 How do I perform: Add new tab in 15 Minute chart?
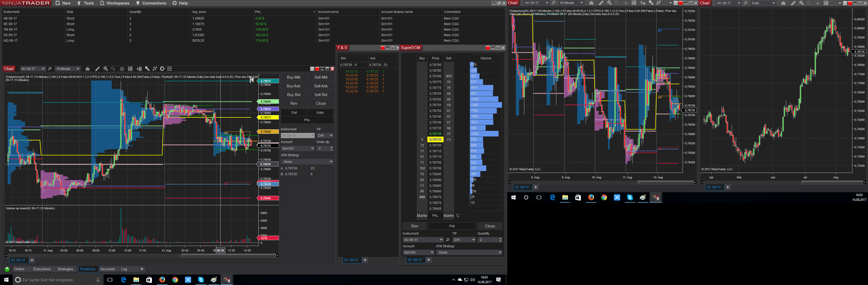tap(32, 260)
